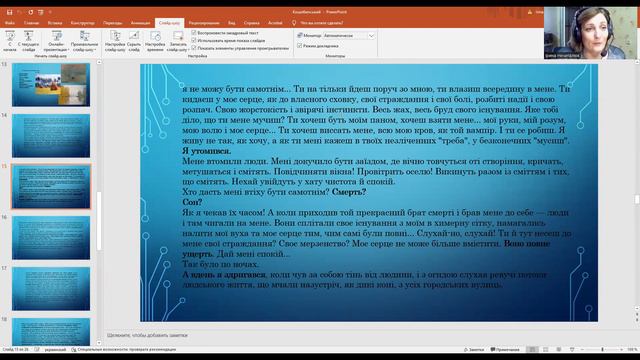The image size is (640, 360).
Task: Switch to the 'Конструктор' ribbon tab
Action: point(82,23)
